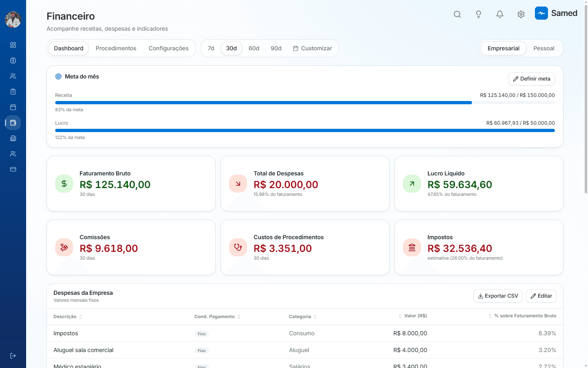This screenshot has height=368, width=588.
Task: Click the R$ 59.634,60 Lucro Líquido value
Action: point(460,184)
